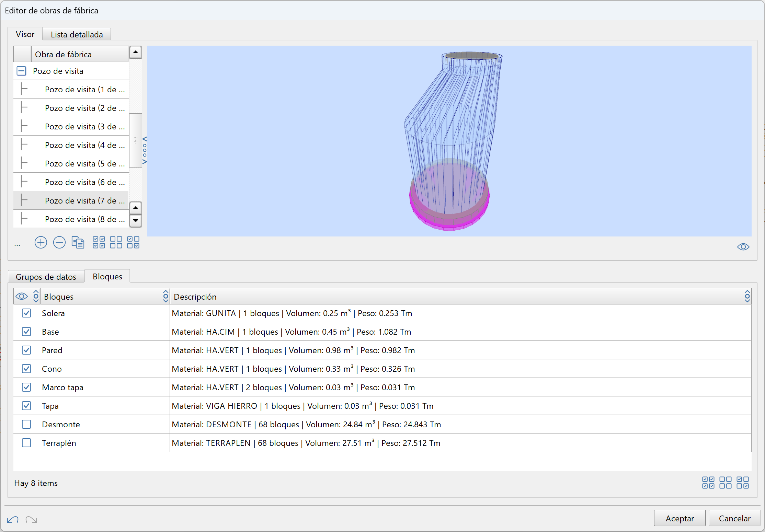
Task: Click the copy/duplicate icon under tree
Action: coord(78,243)
